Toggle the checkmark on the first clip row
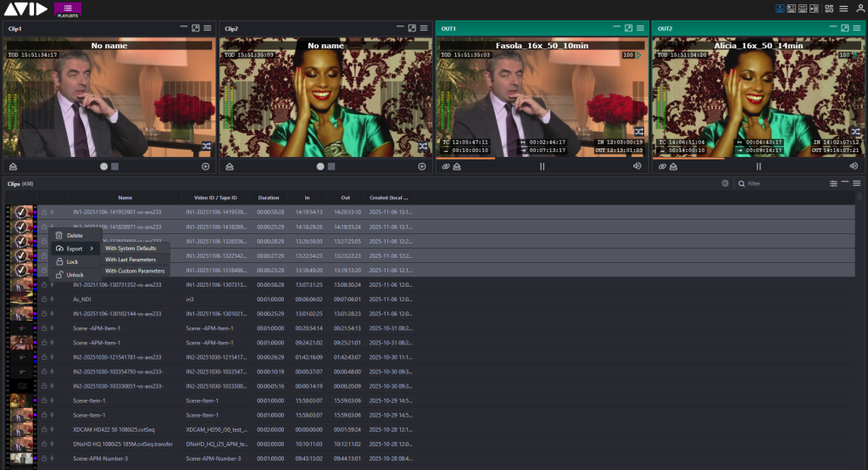This screenshot has width=868, height=470. pos(21,212)
